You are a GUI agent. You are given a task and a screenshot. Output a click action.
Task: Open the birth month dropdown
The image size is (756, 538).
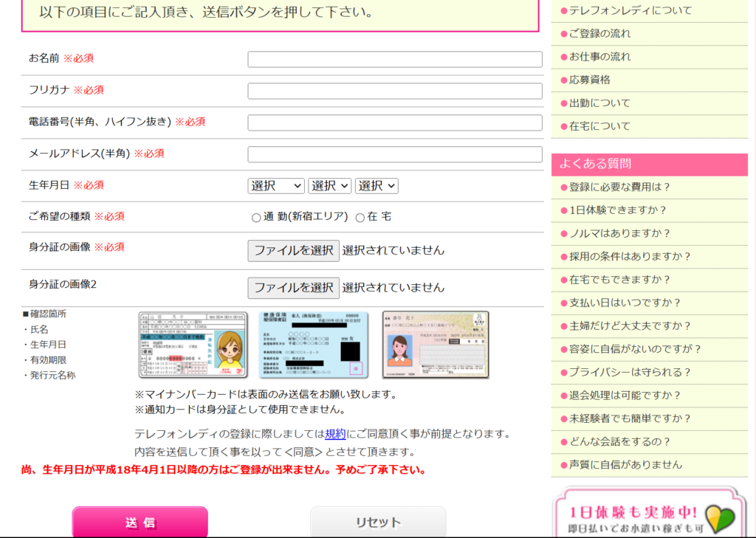coord(329,186)
